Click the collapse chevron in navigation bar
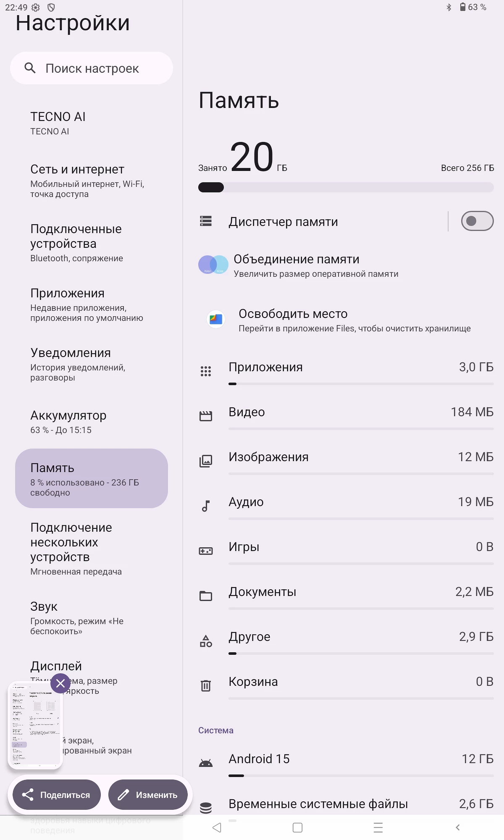The image size is (504, 840). pos(457,827)
